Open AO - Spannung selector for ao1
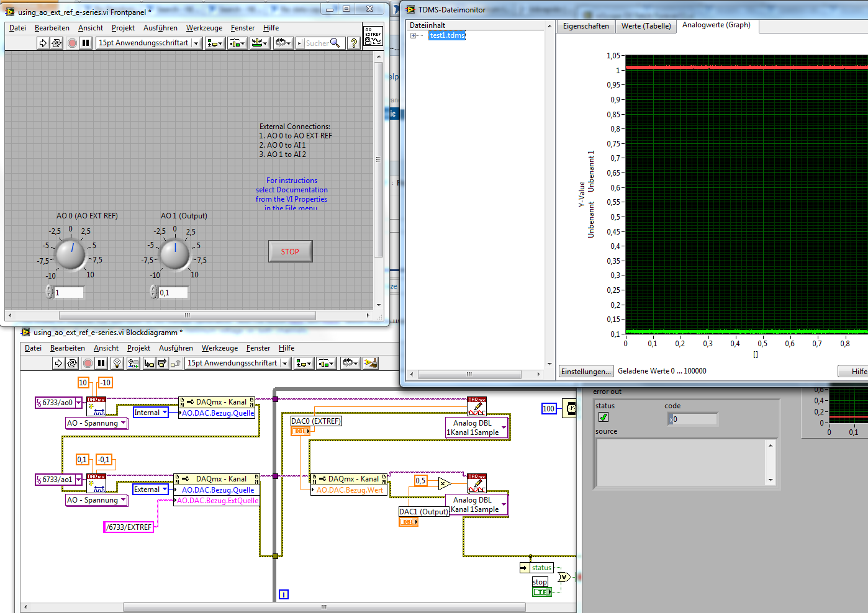 [96, 500]
